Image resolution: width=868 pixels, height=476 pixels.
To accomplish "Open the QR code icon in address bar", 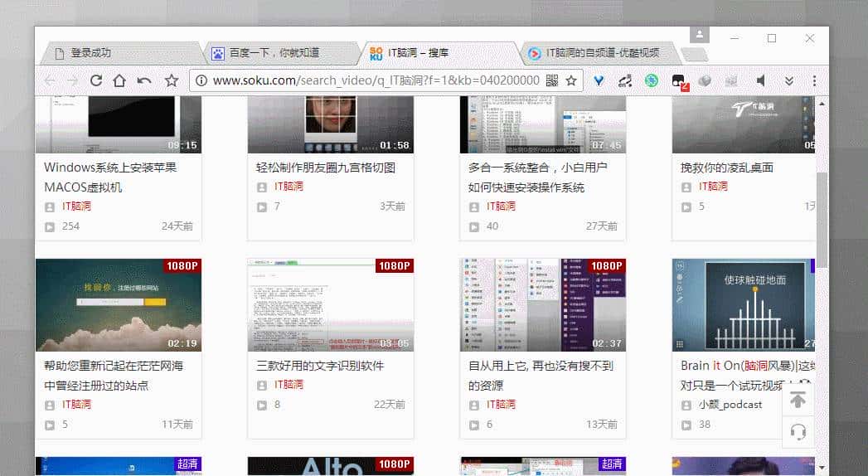I will pyautogui.click(x=552, y=80).
